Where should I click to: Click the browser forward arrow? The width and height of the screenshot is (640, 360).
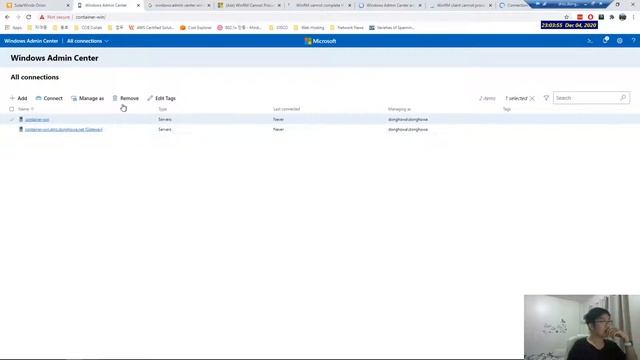(x=18, y=17)
